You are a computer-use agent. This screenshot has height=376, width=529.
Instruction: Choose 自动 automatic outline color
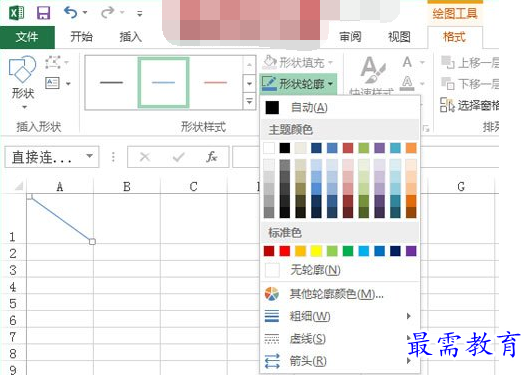coord(340,108)
